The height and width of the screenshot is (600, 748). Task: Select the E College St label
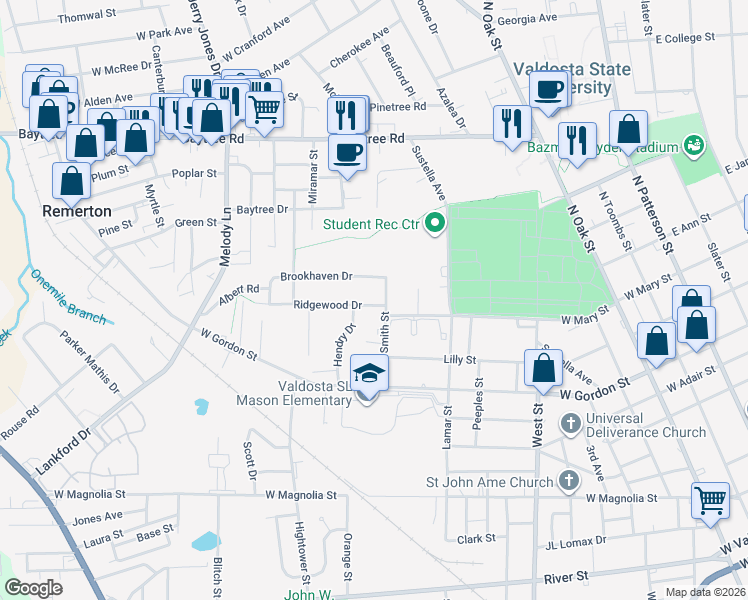(685, 38)
